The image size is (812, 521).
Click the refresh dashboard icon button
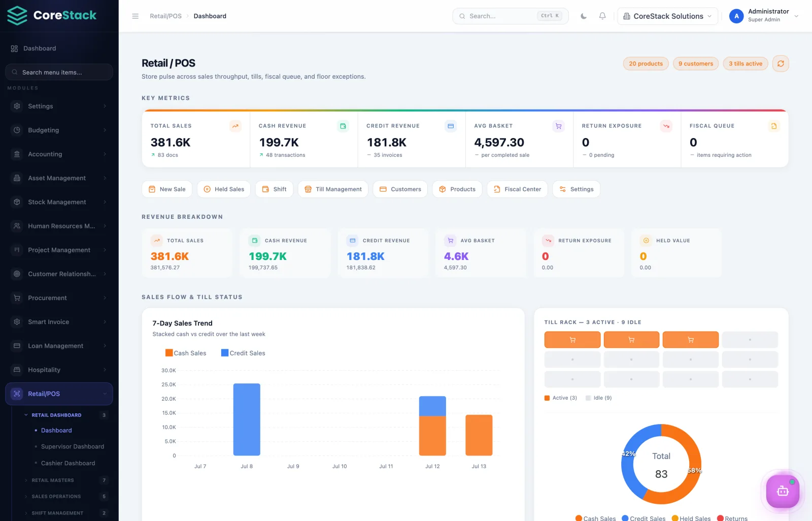pos(781,63)
